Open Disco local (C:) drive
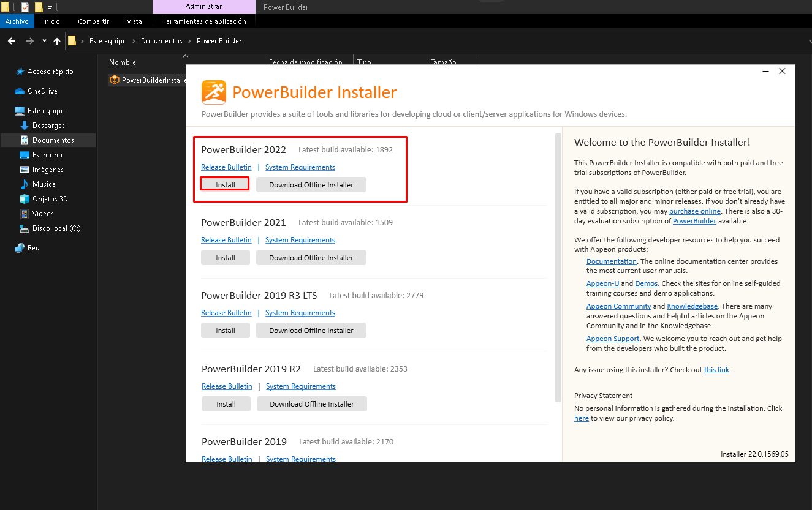Image resolution: width=812 pixels, height=510 pixels. pyautogui.click(x=56, y=228)
